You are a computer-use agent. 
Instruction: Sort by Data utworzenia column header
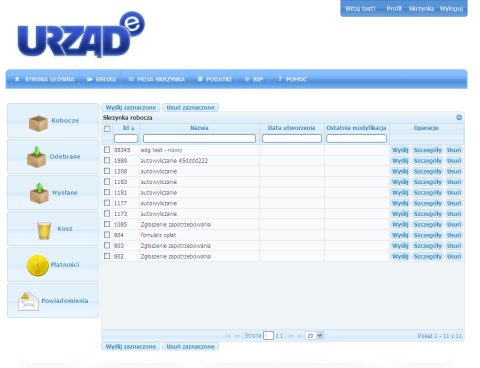pos(292,128)
